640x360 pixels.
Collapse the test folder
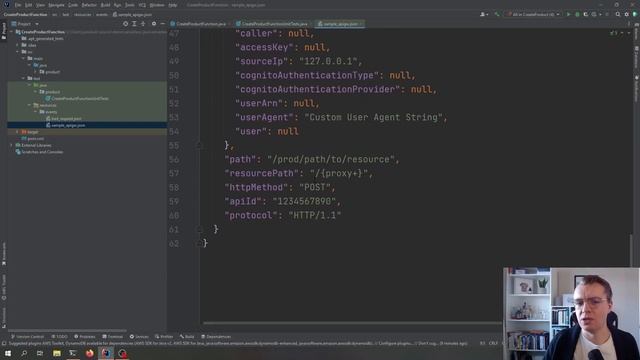pos(23,78)
